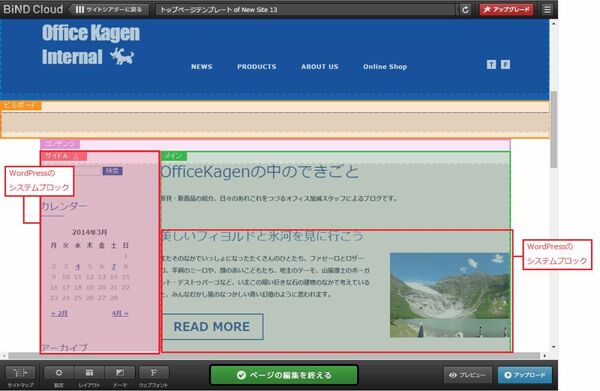Click the Office Kagen Internal logo

pyautogui.click(x=91, y=45)
